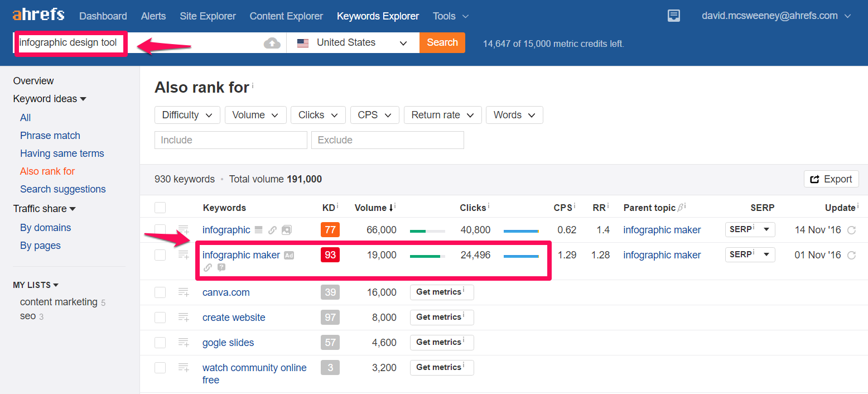Image resolution: width=868 pixels, height=394 pixels.
Task: Get metrics for 'canva.com' keyword
Action: tap(442, 292)
